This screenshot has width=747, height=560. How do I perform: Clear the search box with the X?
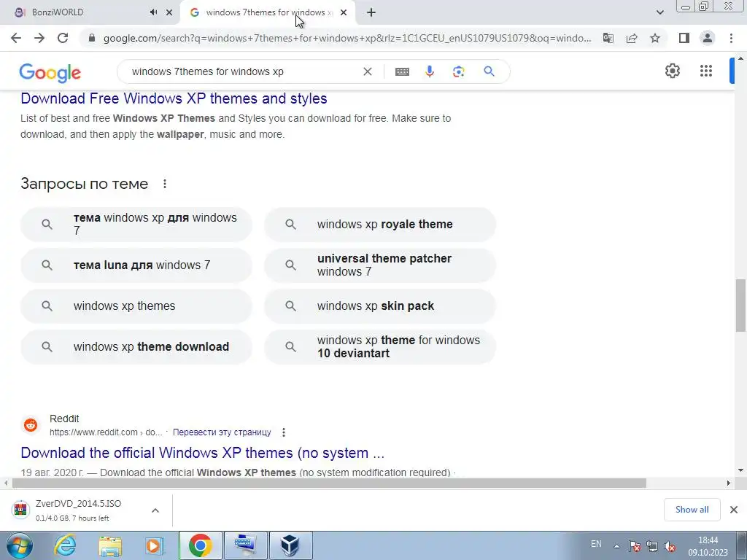368,71
